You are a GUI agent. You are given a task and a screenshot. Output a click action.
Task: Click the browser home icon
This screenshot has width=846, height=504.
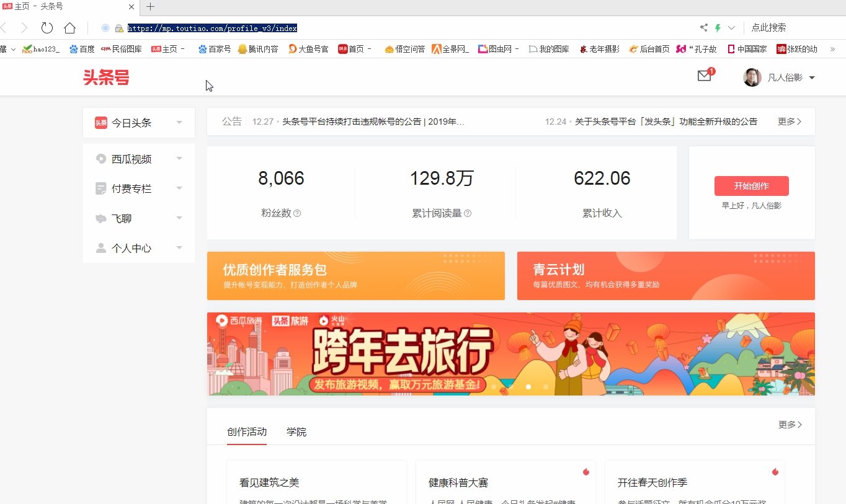tap(69, 27)
